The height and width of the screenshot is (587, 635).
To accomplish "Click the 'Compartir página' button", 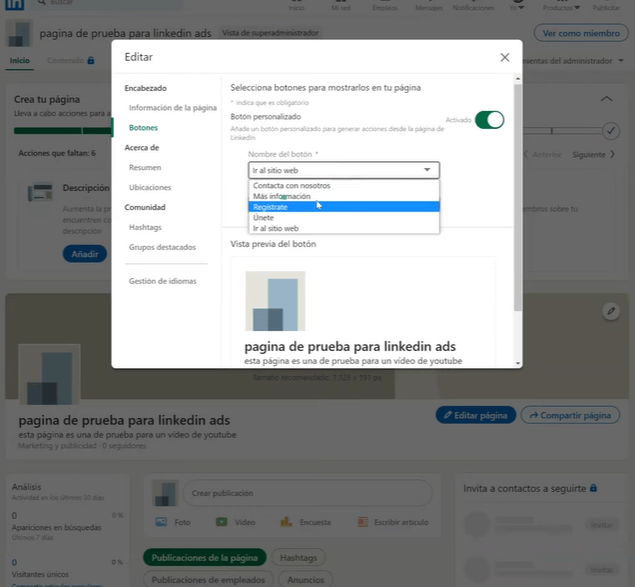I will [x=570, y=415].
